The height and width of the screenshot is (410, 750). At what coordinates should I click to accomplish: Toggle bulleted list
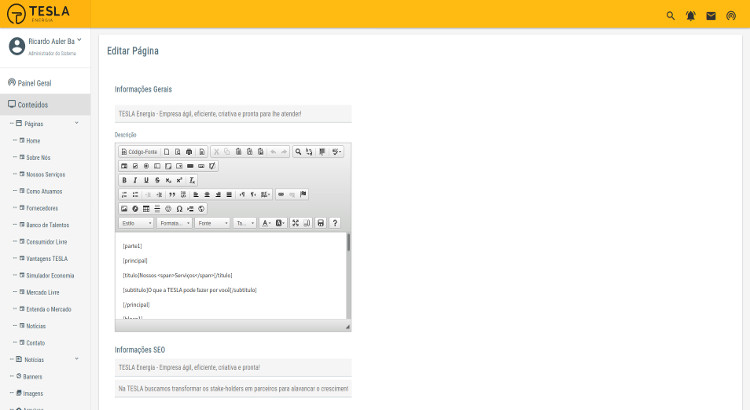(135, 195)
